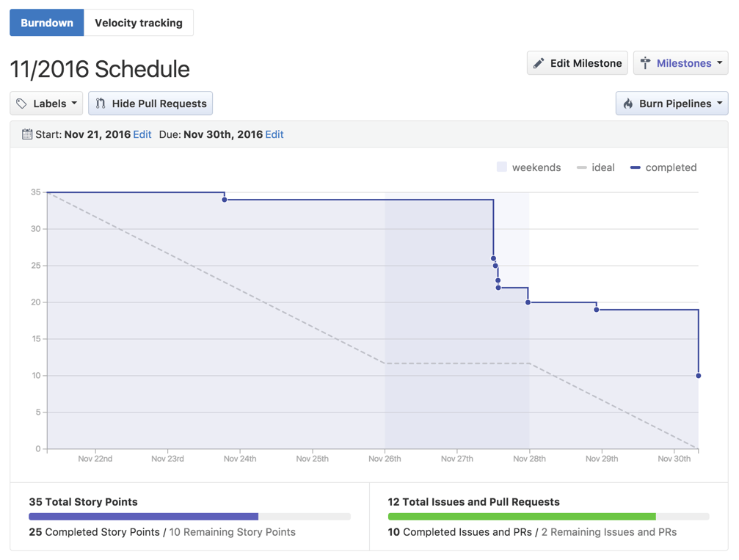Click the tag icon on Labels
Screen dimensions: 739x560
(22, 103)
